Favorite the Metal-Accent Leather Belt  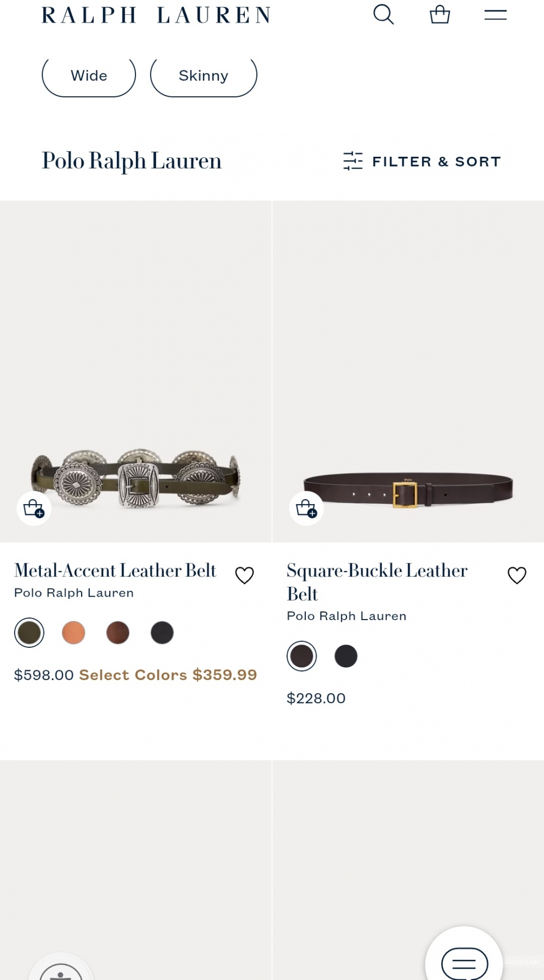(x=245, y=575)
